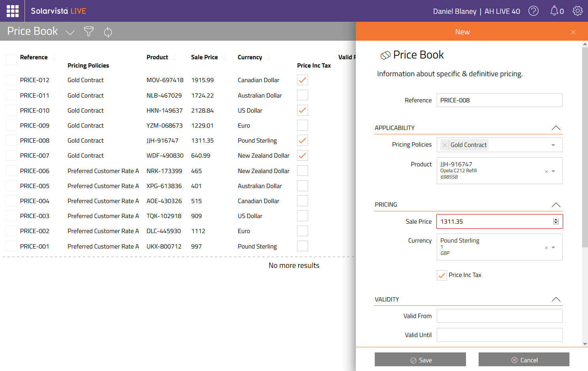The image size is (588, 371).
Task: Click the filter funnel icon
Action: [x=89, y=32]
